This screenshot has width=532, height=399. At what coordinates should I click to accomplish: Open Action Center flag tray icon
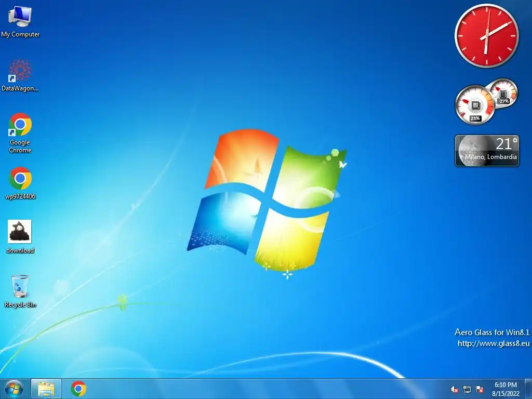tap(480, 390)
